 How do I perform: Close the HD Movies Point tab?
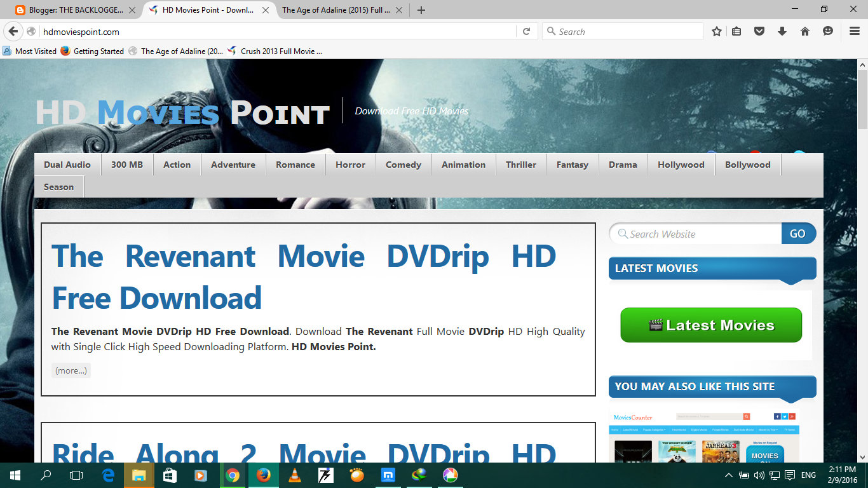coord(266,10)
